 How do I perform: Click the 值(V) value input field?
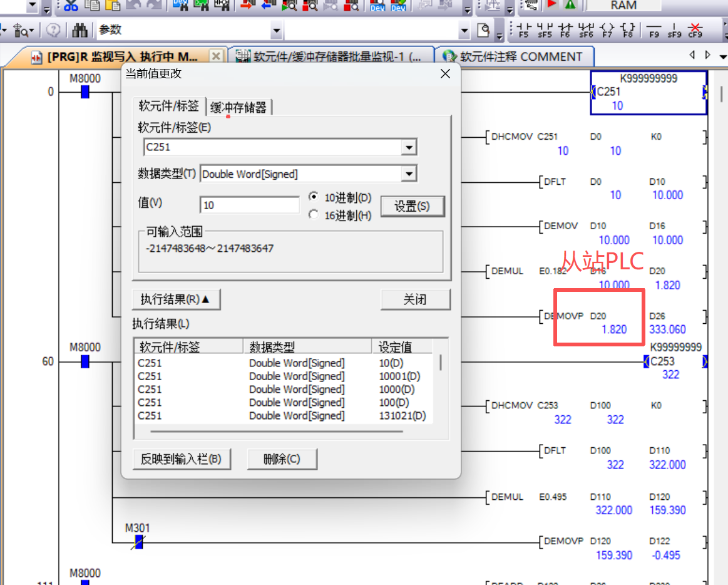[250, 205]
